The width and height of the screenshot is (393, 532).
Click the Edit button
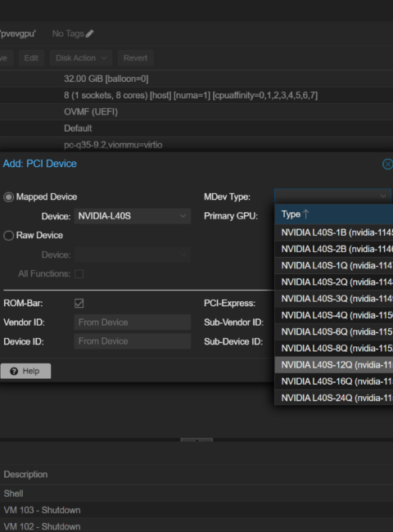coord(31,58)
